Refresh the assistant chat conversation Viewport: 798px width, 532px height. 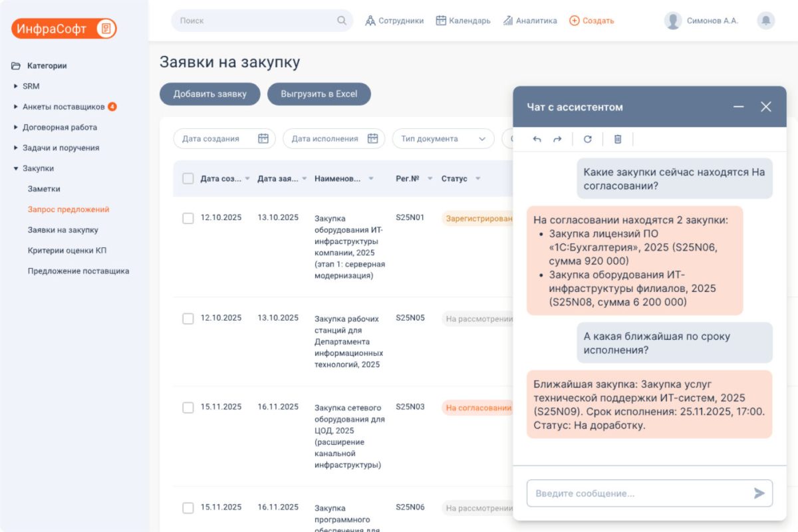[587, 139]
